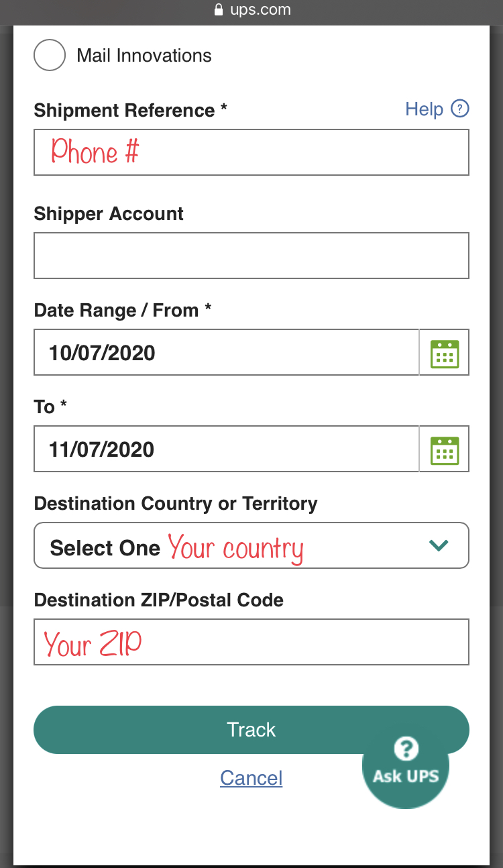Click the padlock icon beside ups.com
The height and width of the screenshot is (868, 503).
pos(218,10)
